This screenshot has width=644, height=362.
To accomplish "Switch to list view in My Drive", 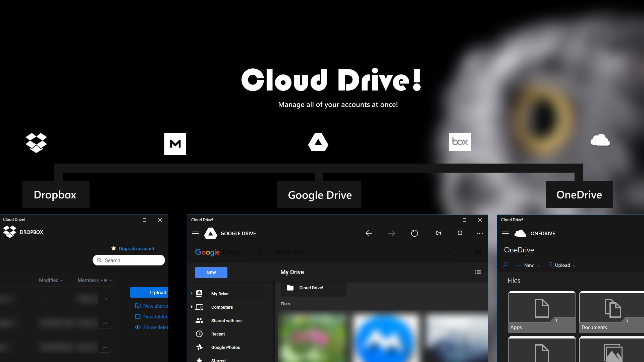I will tap(478, 272).
